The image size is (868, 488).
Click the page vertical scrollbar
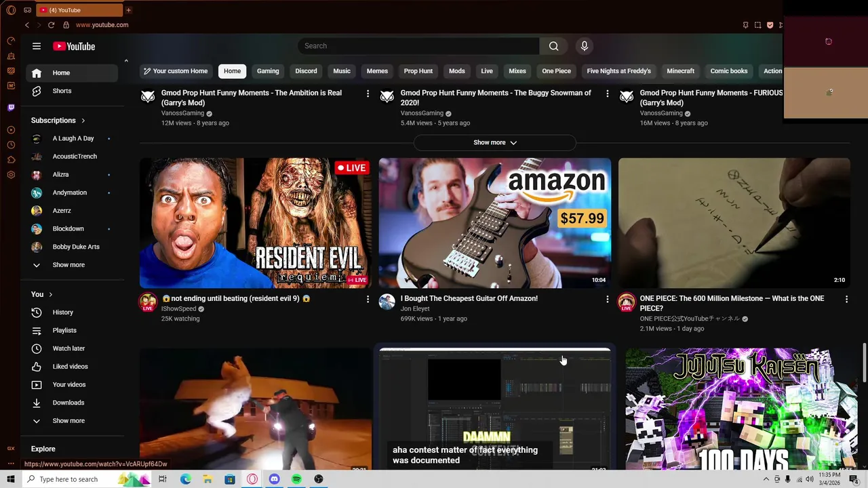[865, 363]
